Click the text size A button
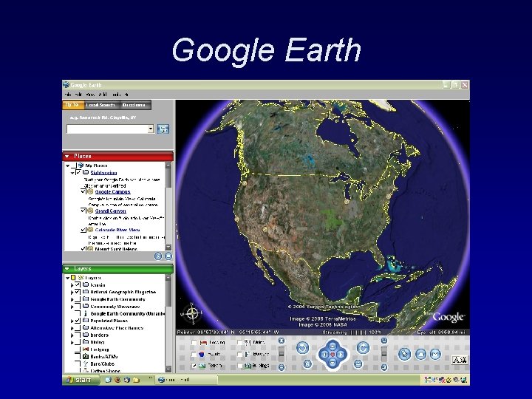Screen dimensions: 532x399 tap(460, 359)
